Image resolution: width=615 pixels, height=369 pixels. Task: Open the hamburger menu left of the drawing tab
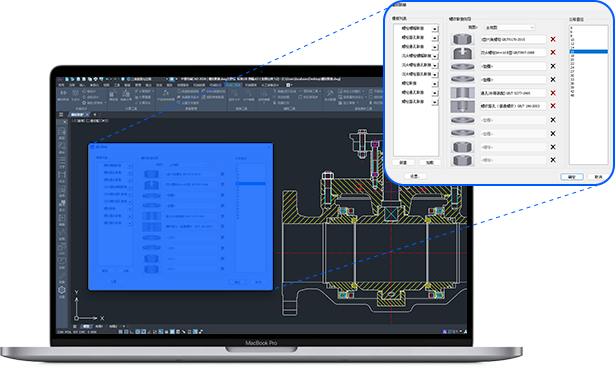(x=61, y=115)
